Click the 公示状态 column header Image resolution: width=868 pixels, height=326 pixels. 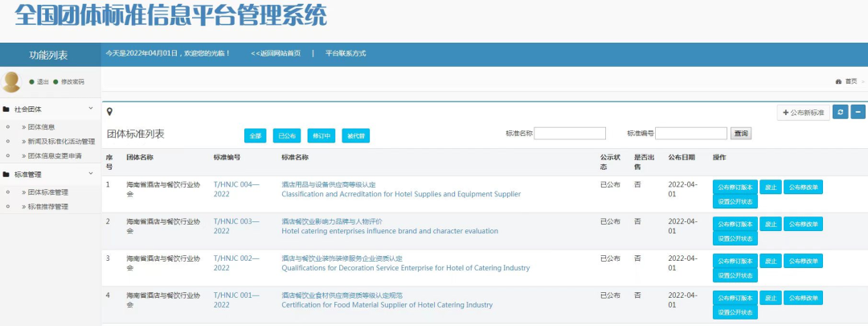pyautogui.click(x=611, y=162)
